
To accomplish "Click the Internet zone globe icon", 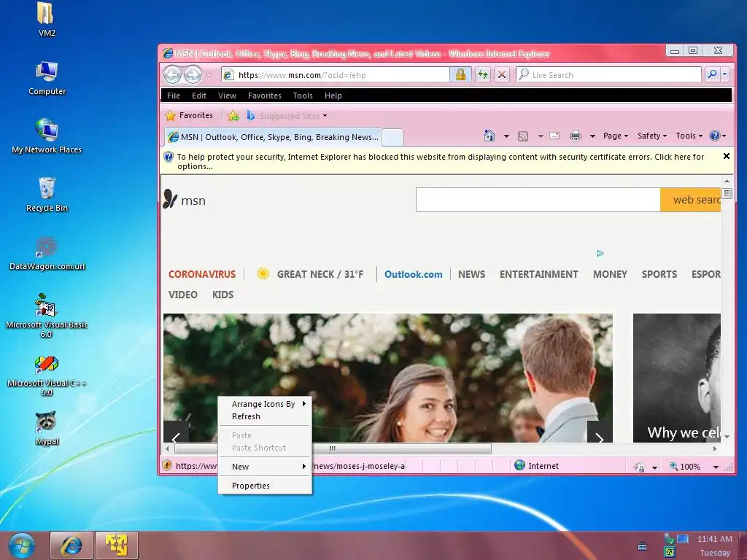I will pyautogui.click(x=519, y=465).
